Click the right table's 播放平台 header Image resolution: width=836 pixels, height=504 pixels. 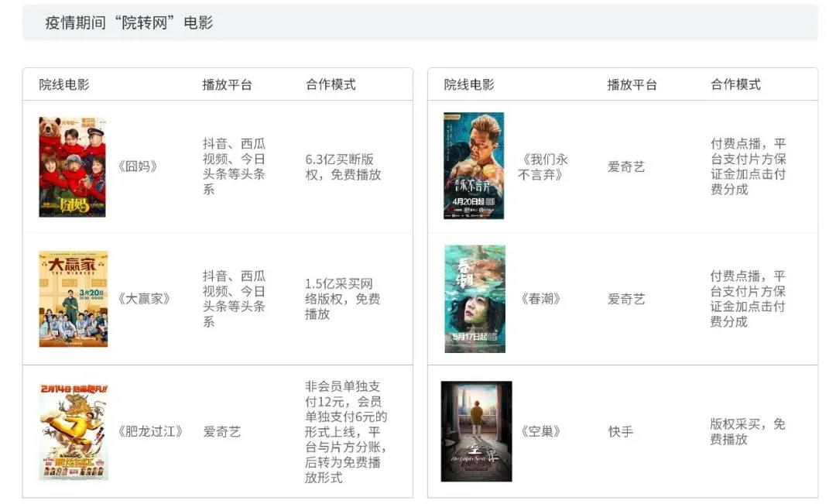pyautogui.click(x=632, y=85)
